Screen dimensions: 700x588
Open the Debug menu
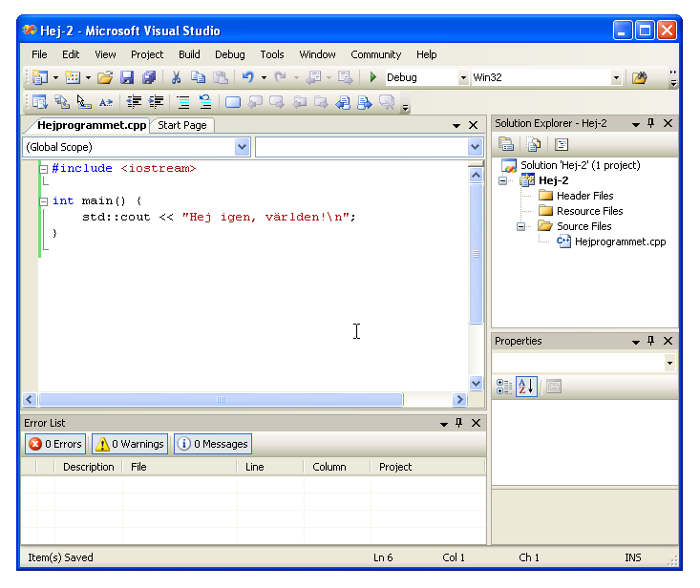tap(230, 54)
